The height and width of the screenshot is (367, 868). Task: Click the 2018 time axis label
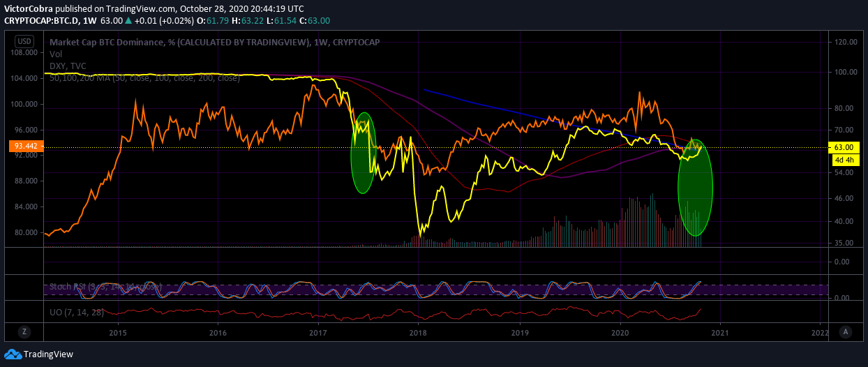(419, 332)
